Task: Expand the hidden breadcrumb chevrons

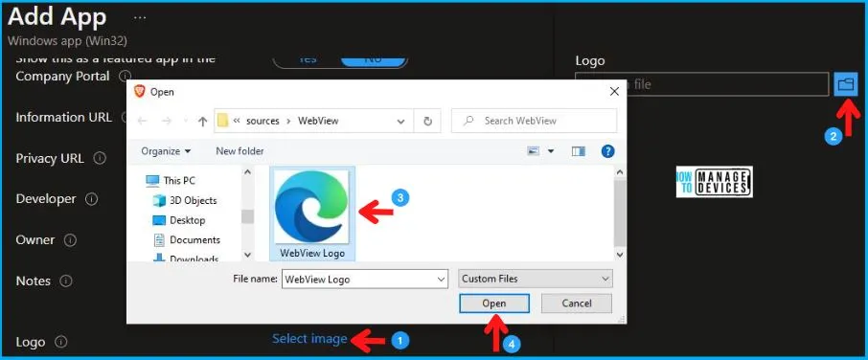Action: [237, 121]
